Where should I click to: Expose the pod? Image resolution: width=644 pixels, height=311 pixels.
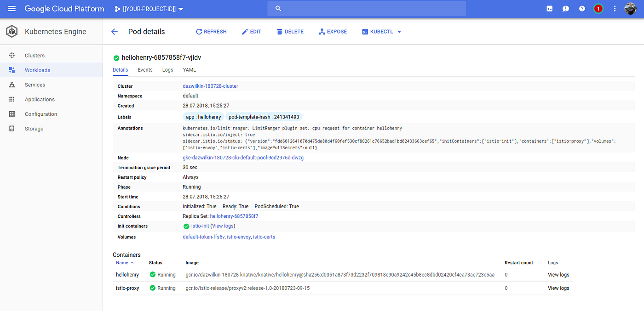(x=333, y=32)
